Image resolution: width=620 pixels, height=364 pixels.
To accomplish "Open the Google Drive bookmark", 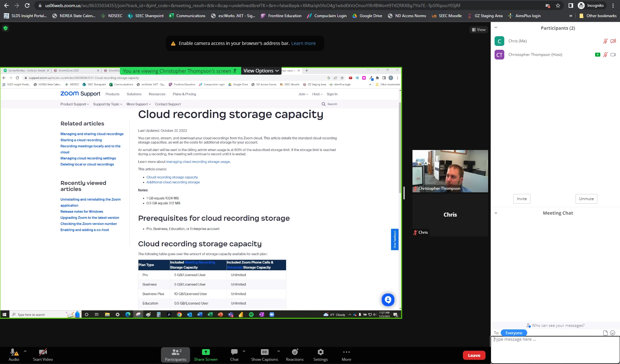I will pyautogui.click(x=367, y=16).
